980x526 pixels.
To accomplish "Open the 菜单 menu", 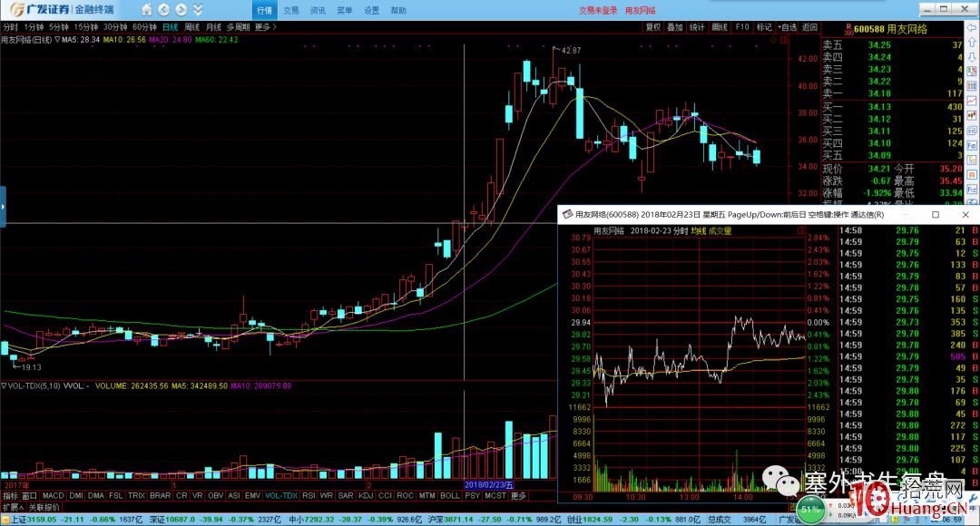I will click(345, 10).
